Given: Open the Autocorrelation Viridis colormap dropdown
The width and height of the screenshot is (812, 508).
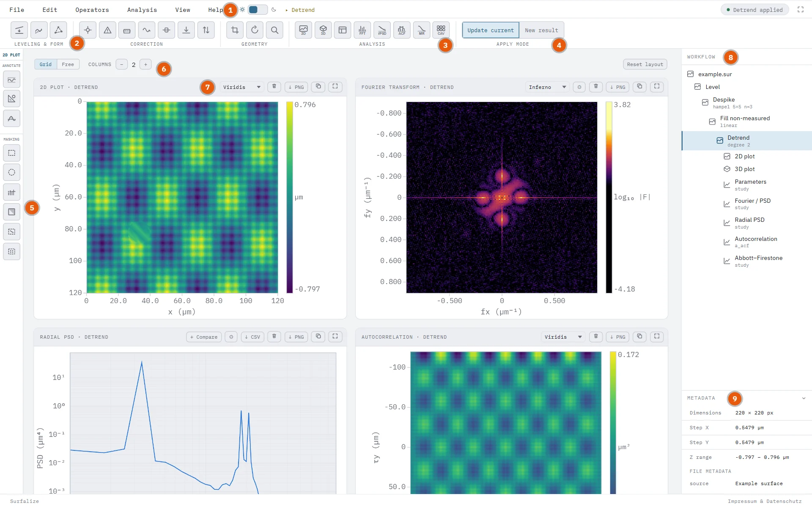Looking at the screenshot, I should click(563, 337).
